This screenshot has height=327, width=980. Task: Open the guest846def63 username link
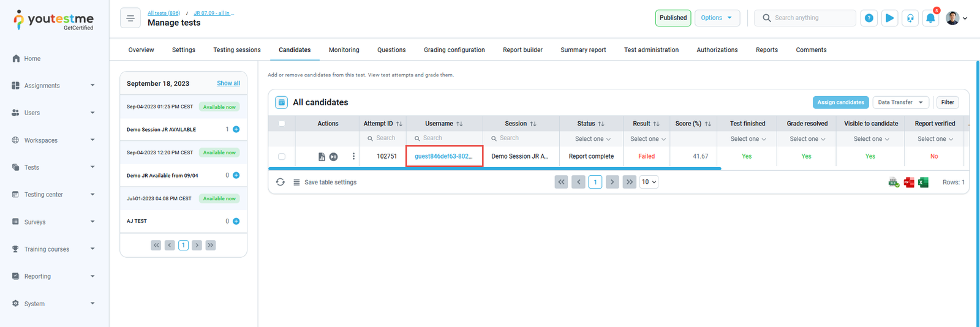[443, 156]
